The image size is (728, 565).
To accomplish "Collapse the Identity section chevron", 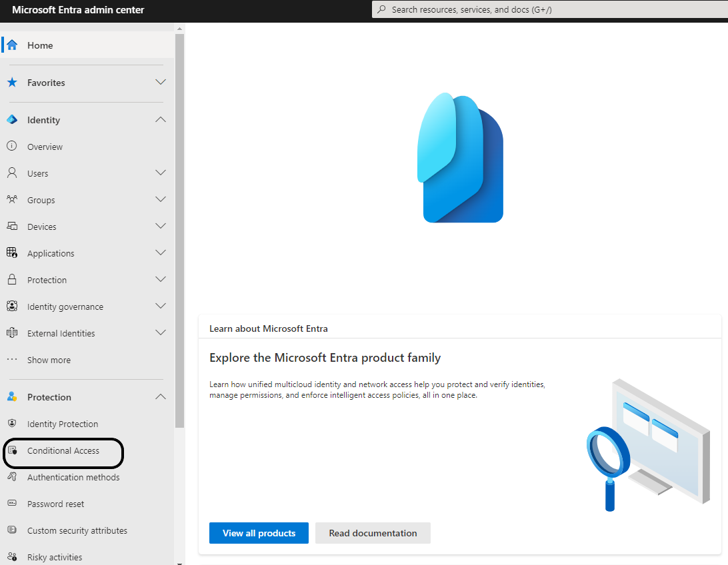I will click(161, 120).
